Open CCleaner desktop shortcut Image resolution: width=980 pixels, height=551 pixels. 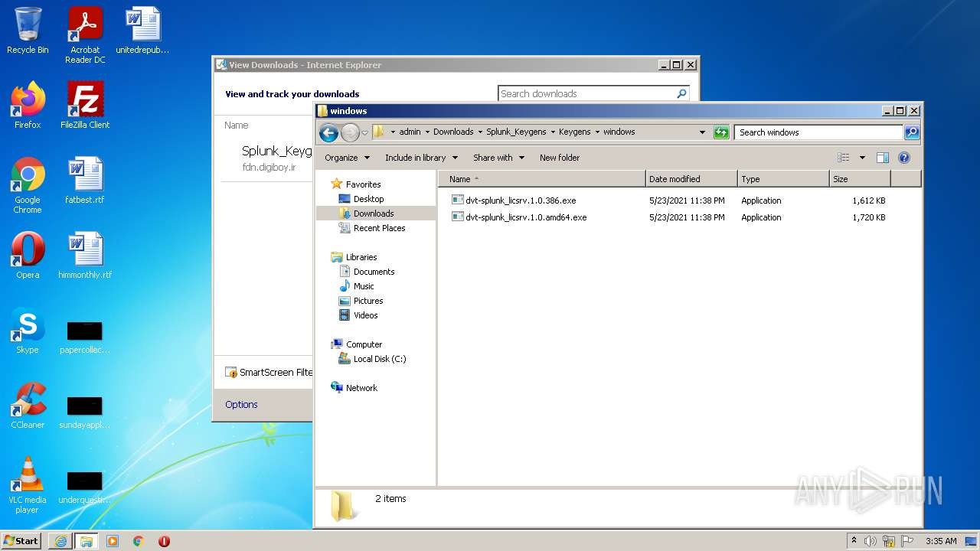(x=28, y=406)
